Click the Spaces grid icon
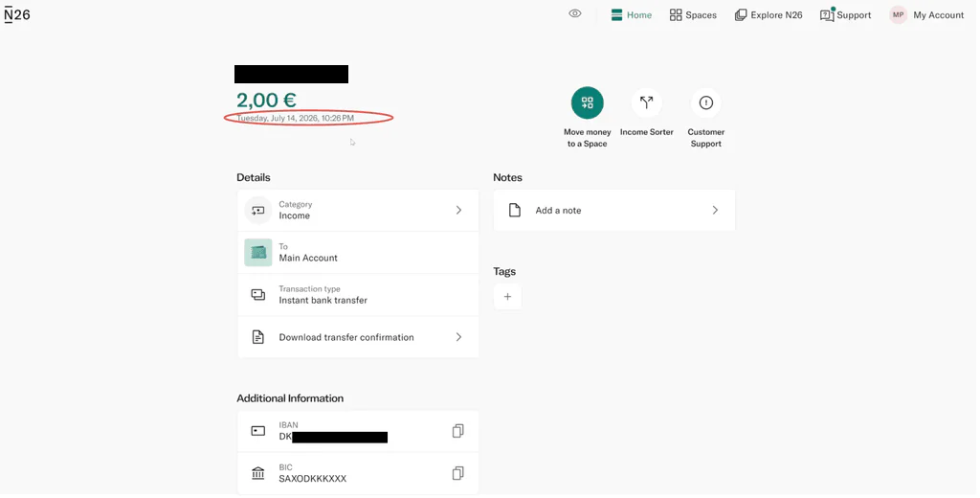980x498 pixels. (676, 15)
